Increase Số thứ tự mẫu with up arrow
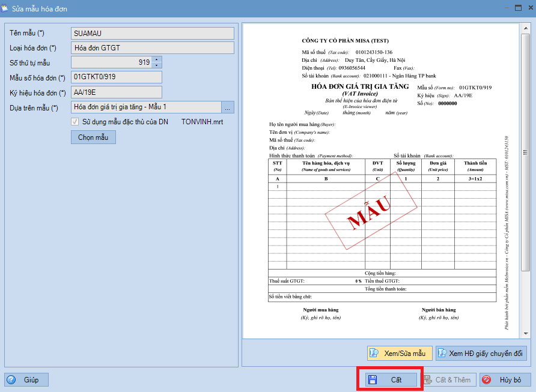Viewport: 536px width, 392px height. (x=157, y=59)
